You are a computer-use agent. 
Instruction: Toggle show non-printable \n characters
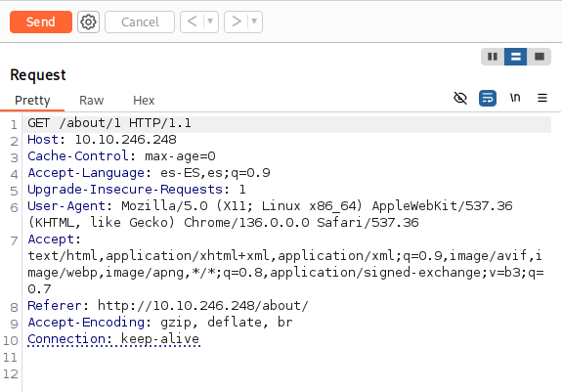515,98
